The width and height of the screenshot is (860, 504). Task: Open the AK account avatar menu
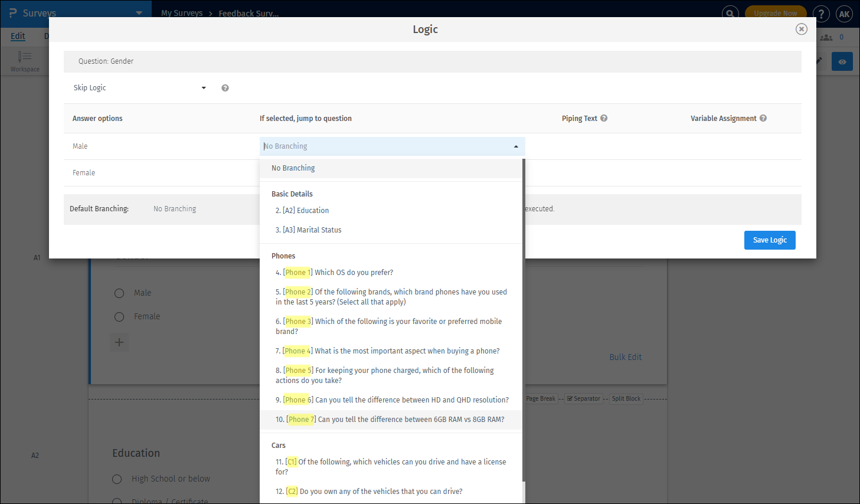coord(845,14)
